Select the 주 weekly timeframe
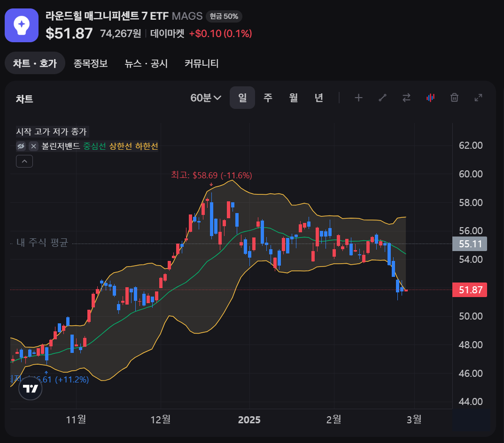This screenshot has height=443, width=504. click(x=268, y=98)
